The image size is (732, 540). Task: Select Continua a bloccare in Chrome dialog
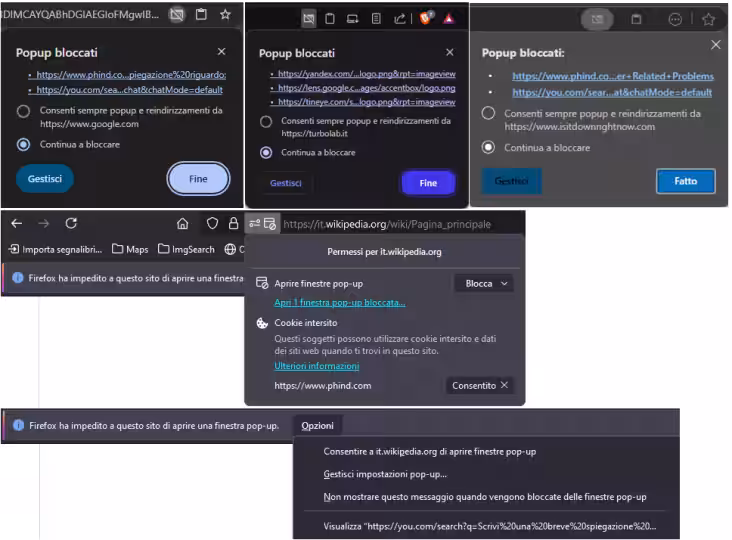[23, 145]
